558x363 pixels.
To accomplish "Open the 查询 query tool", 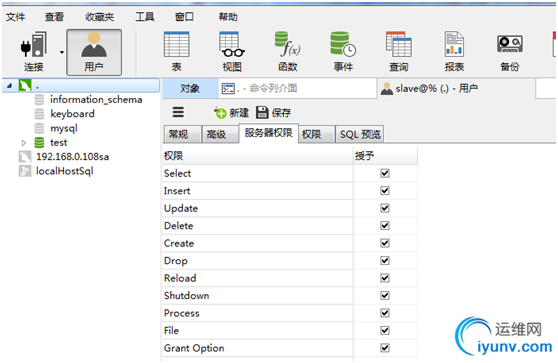I will pos(399,52).
